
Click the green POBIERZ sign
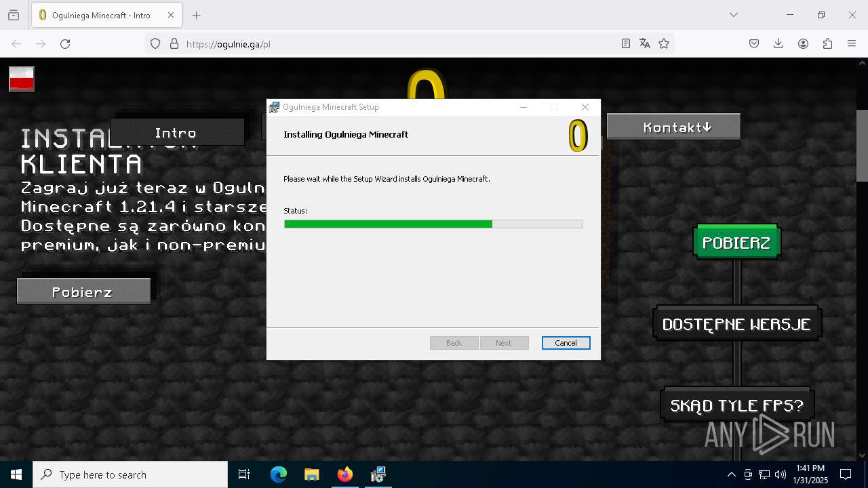click(736, 242)
